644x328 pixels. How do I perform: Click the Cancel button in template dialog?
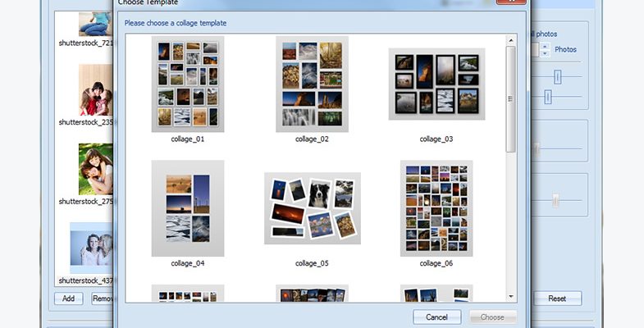click(x=437, y=317)
